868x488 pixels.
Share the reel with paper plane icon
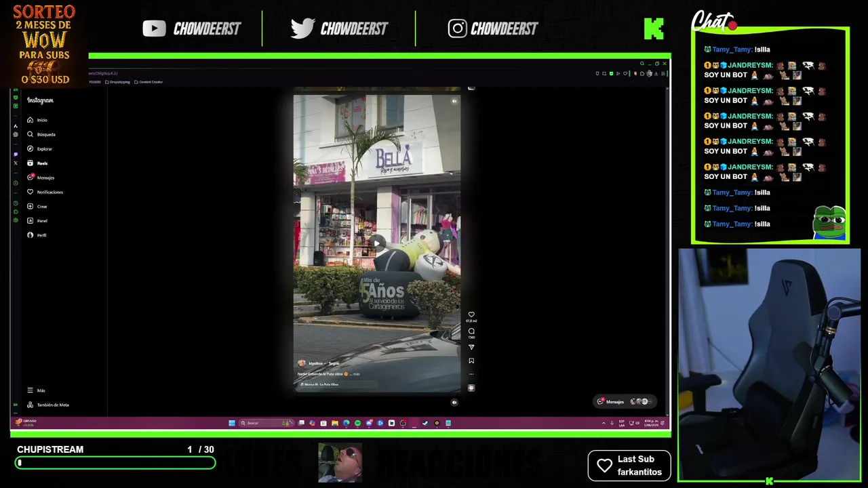471,347
